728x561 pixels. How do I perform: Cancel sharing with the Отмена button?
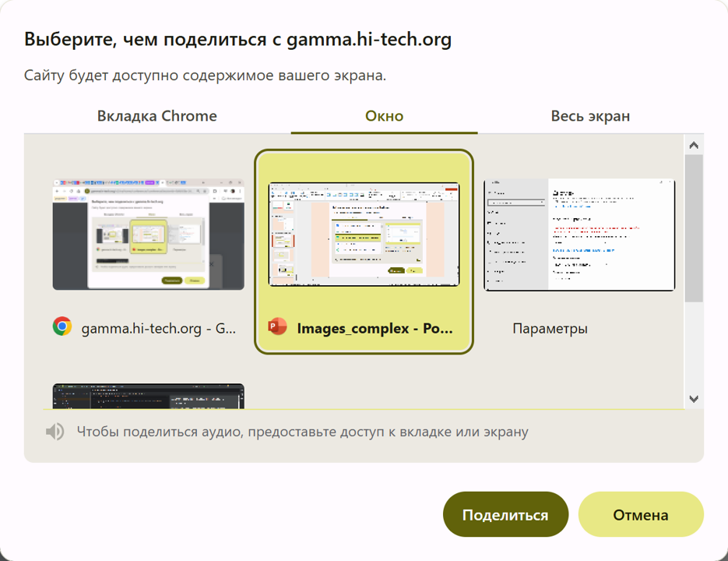[640, 514]
